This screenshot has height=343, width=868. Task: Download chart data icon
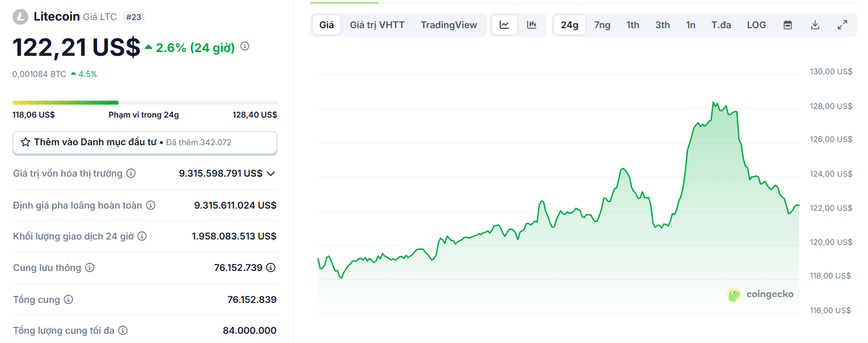point(815,25)
